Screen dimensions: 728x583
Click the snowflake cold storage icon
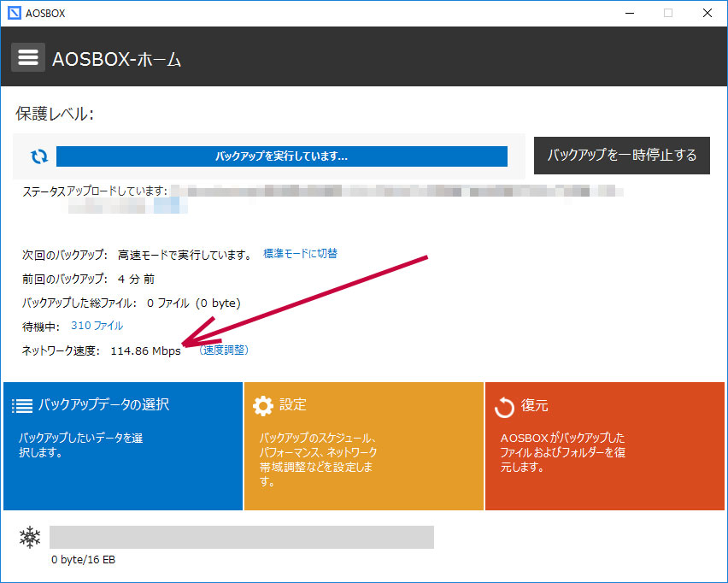pyautogui.click(x=30, y=537)
